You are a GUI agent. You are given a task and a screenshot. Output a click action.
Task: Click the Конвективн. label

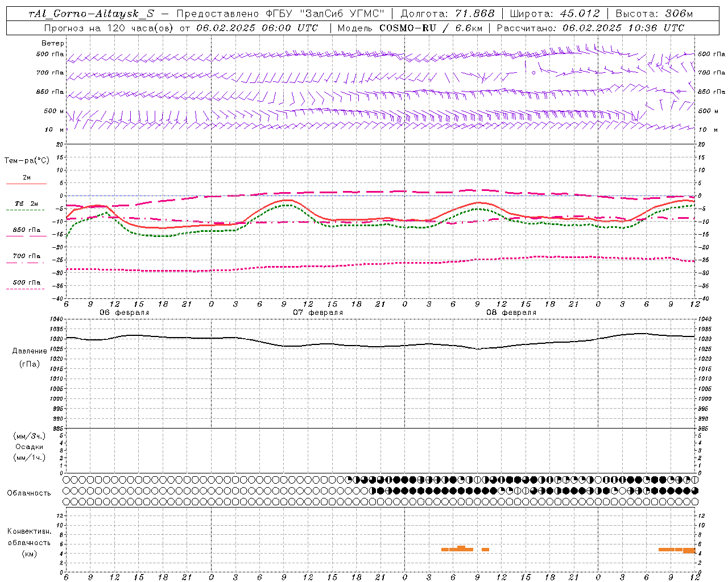(30, 531)
